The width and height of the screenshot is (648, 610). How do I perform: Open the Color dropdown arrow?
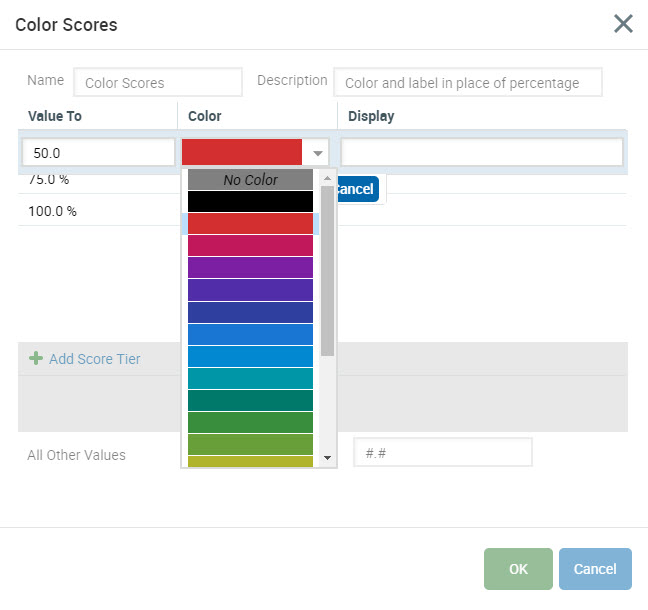318,153
